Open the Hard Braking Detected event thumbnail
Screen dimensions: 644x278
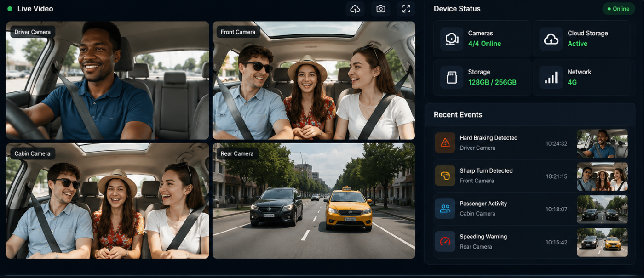602,143
